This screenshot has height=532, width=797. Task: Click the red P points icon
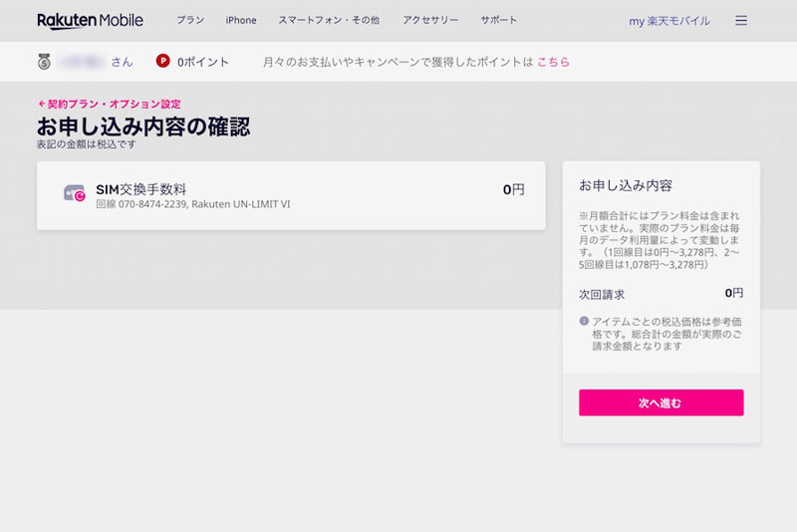coord(162,61)
